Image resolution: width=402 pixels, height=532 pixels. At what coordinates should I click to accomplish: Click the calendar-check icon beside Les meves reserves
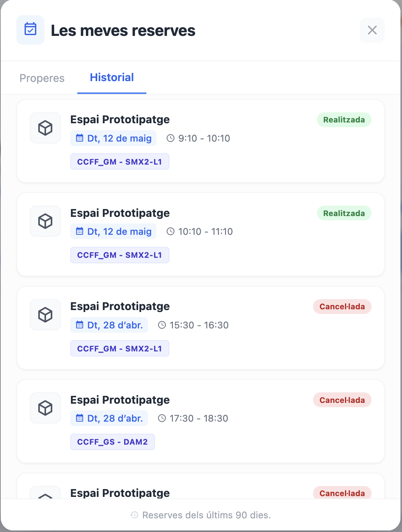coord(30,30)
